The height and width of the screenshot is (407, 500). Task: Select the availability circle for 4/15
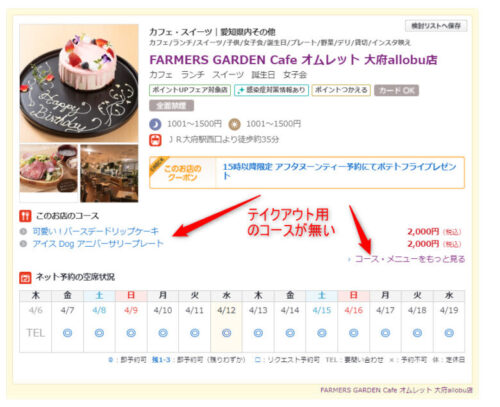point(322,333)
